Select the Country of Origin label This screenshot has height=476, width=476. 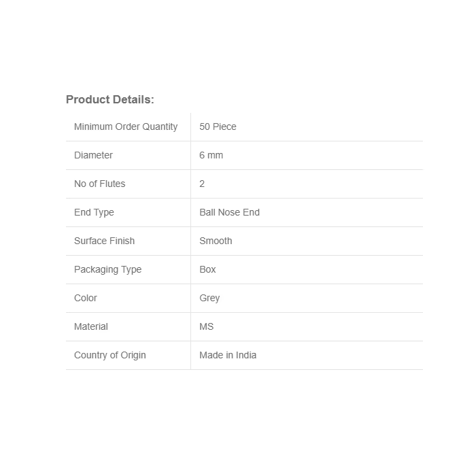point(109,355)
